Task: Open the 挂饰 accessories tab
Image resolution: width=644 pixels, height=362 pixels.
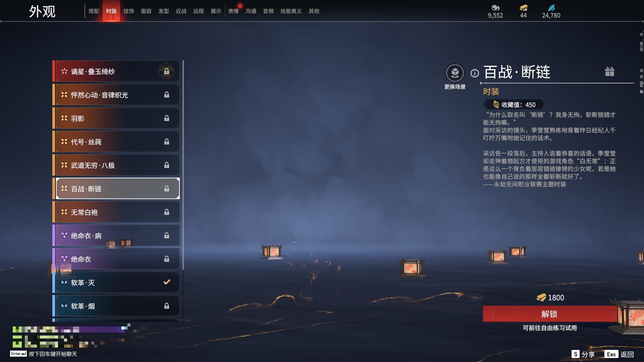Action: click(129, 11)
